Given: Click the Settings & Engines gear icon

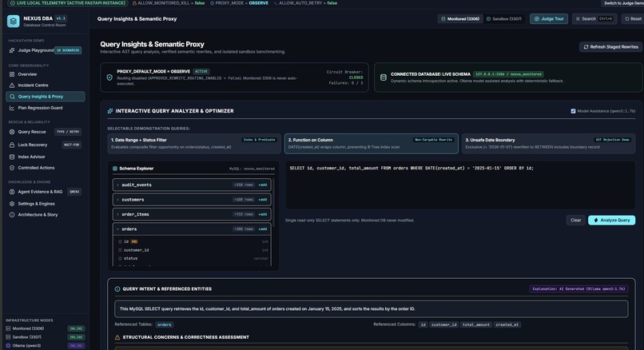Looking at the screenshot, I should tap(12, 203).
